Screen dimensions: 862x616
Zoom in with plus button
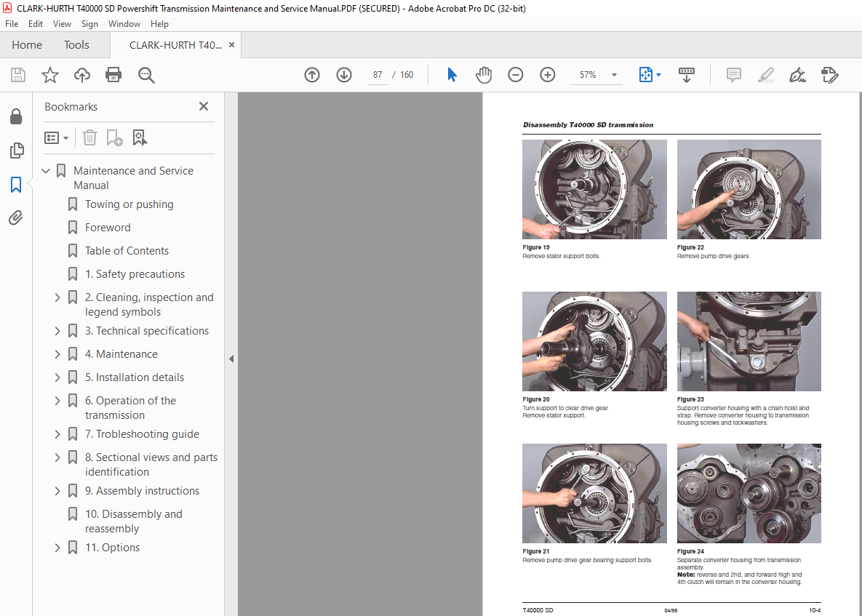coord(548,75)
